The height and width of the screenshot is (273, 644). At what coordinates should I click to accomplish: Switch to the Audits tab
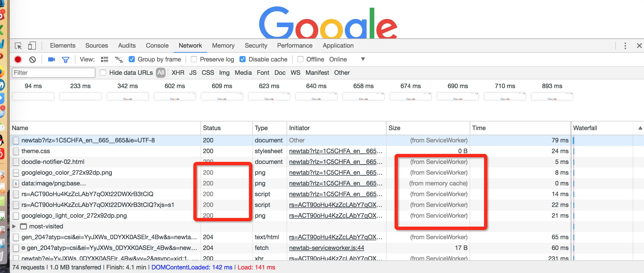coord(127,46)
